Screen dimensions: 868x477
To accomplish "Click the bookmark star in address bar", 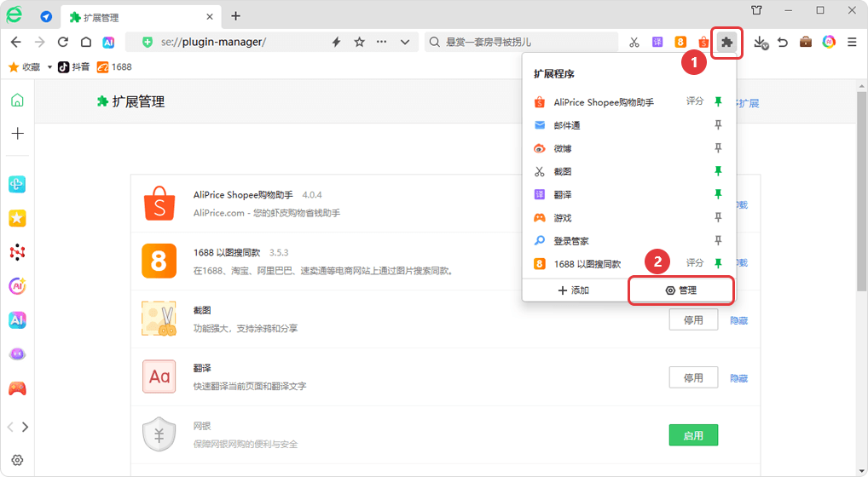I will pyautogui.click(x=359, y=42).
